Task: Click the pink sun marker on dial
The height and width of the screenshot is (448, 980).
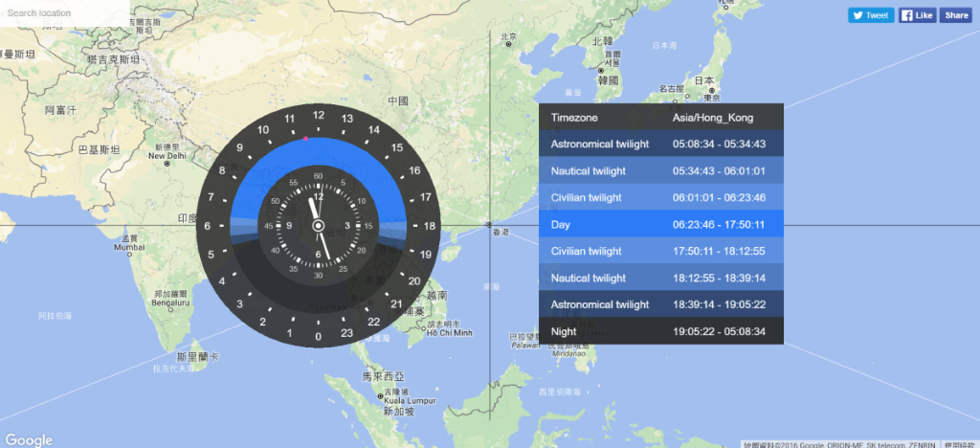Action: (305, 139)
